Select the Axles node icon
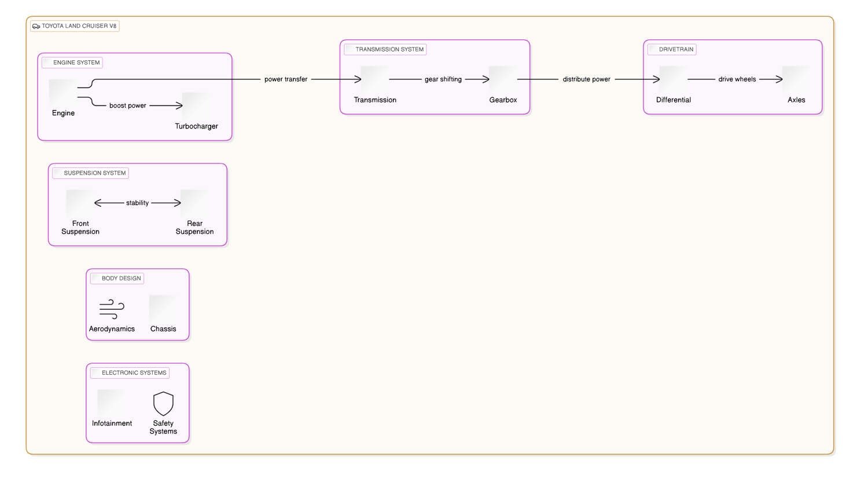 [796, 80]
